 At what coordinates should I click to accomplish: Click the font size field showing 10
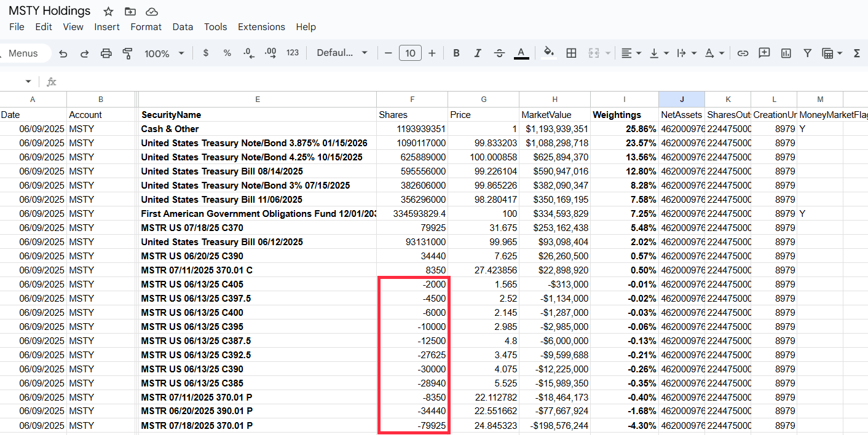tap(410, 53)
